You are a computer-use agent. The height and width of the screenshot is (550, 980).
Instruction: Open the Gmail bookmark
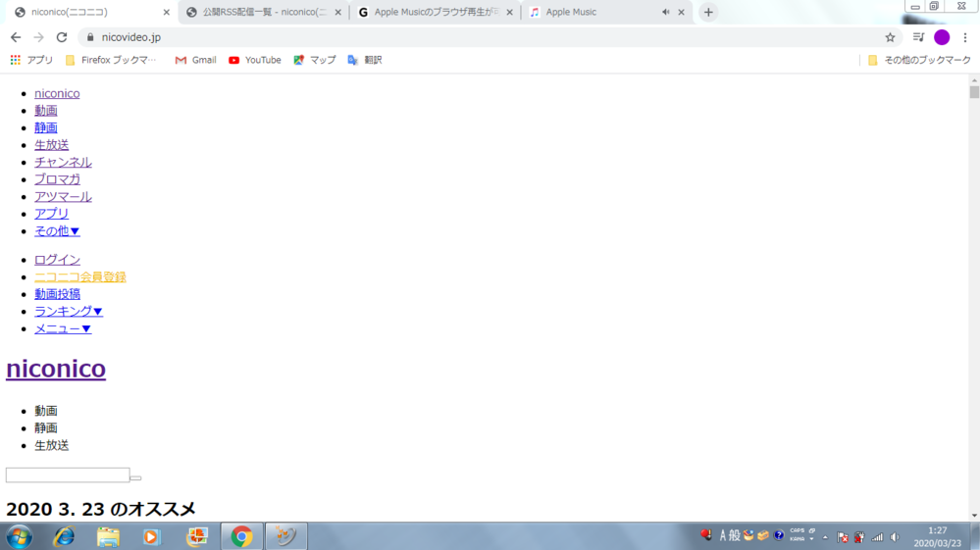tap(195, 60)
